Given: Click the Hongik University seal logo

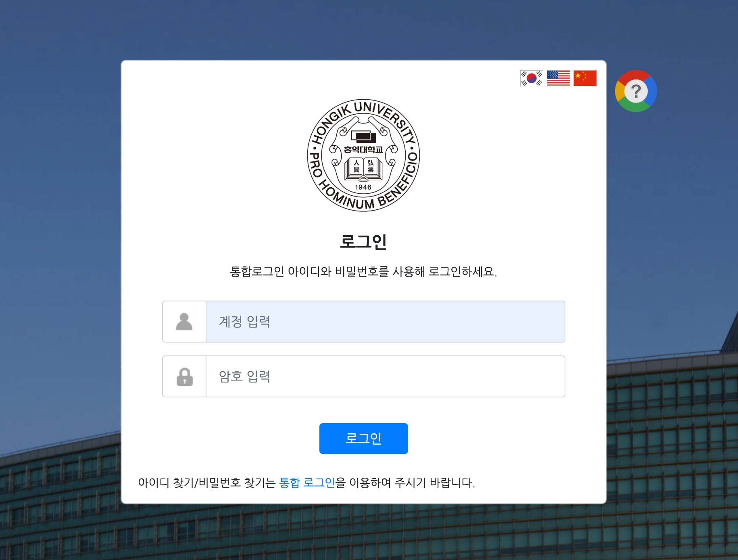Looking at the screenshot, I should pyautogui.click(x=363, y=155).
